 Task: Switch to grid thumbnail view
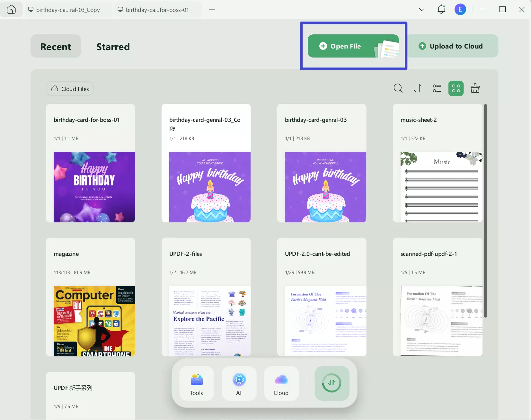tap(456, 88)
